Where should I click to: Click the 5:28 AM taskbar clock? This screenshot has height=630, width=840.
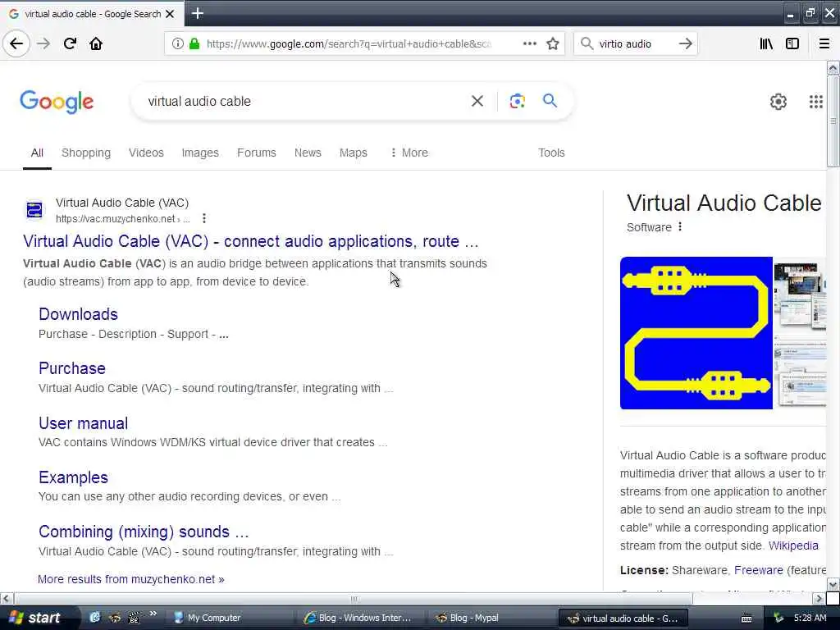(810, 618)
